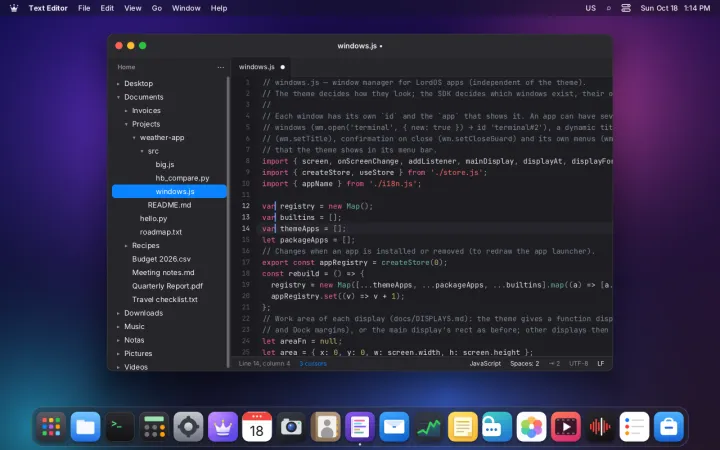The height and width of the screenshot is (450, 720).
Task: Collapse the src folder
Action: (x=141, y=151)
